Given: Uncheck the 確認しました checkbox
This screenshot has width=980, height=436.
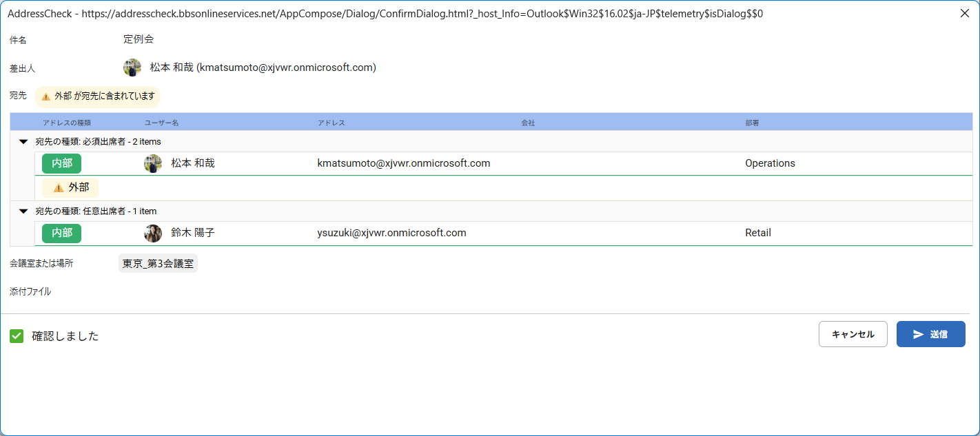Looking at the screenshot, I should [17, 336].
